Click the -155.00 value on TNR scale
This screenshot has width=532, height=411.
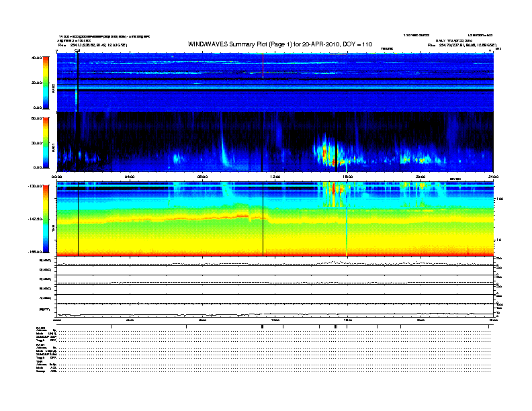tap(35, 252)
